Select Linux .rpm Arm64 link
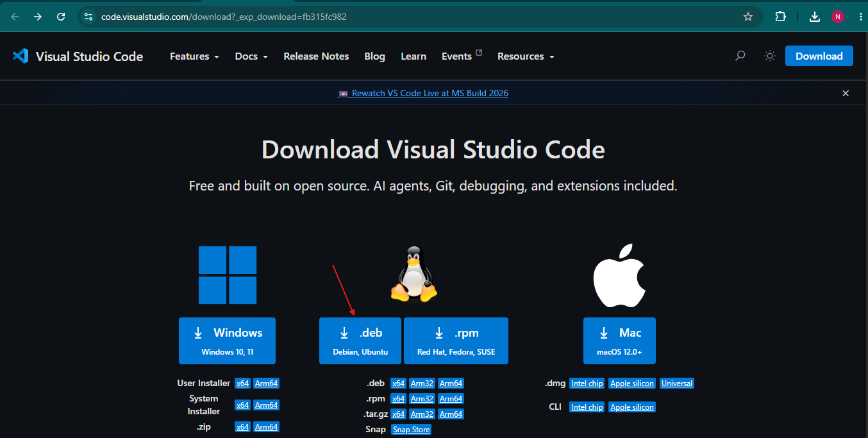868x438 pixels. pyautogui.click(x=451, y=399)
